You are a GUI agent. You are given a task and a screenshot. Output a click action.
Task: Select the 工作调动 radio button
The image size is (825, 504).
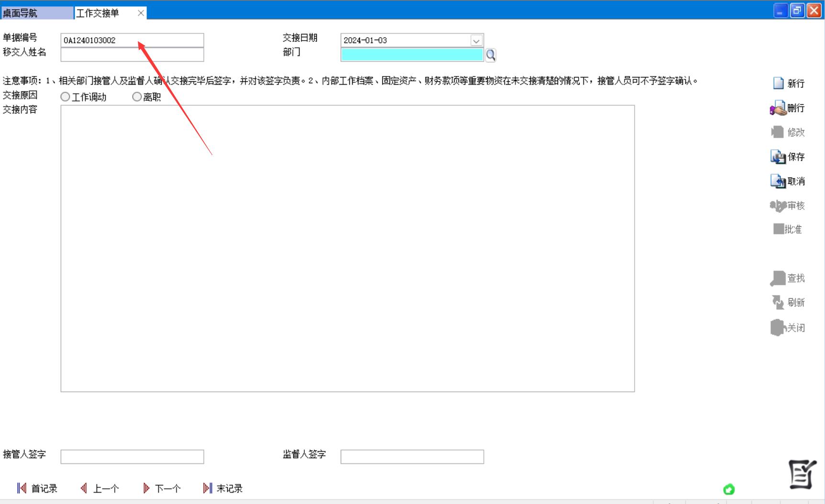(66, 97)
